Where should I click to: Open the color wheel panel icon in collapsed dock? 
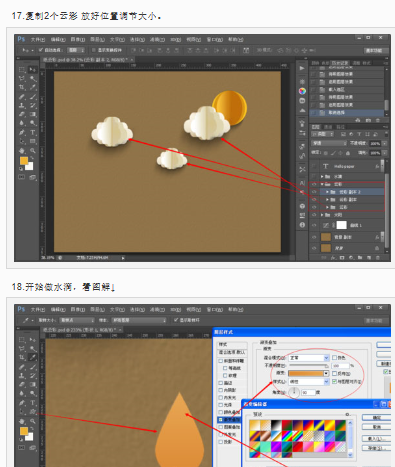click(302, 91)
